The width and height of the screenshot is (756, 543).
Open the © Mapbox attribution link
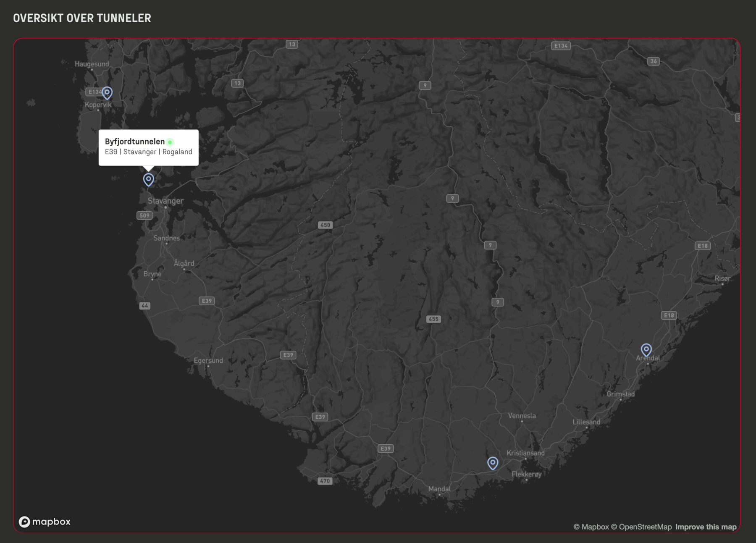591,527
